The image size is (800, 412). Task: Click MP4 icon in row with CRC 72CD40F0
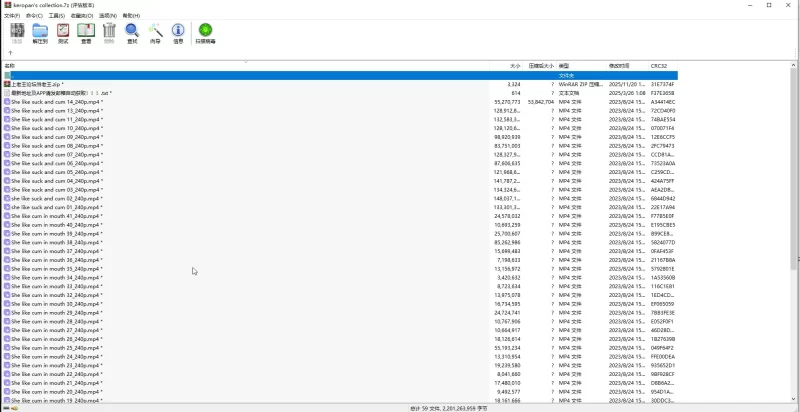point(7,110)
